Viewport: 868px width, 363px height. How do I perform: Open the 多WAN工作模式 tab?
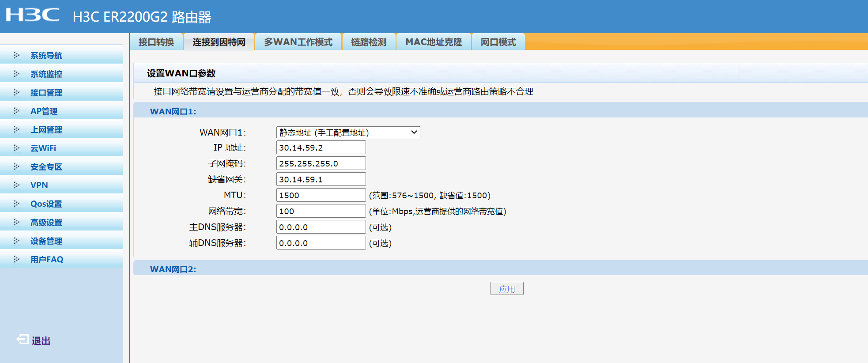tap(298, 42)
